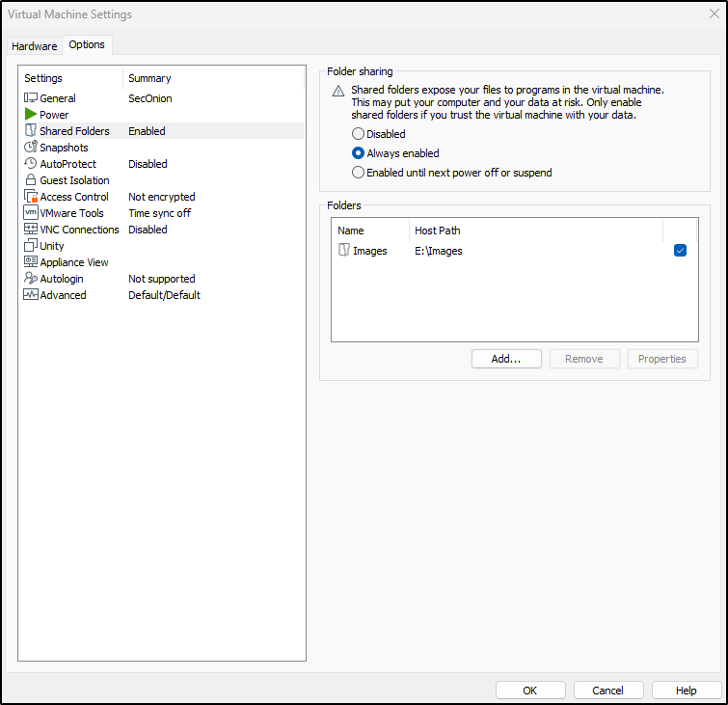This screenshot has width=728, height=705.
Task: Click the Add... folder button
Action: [506, 359]
